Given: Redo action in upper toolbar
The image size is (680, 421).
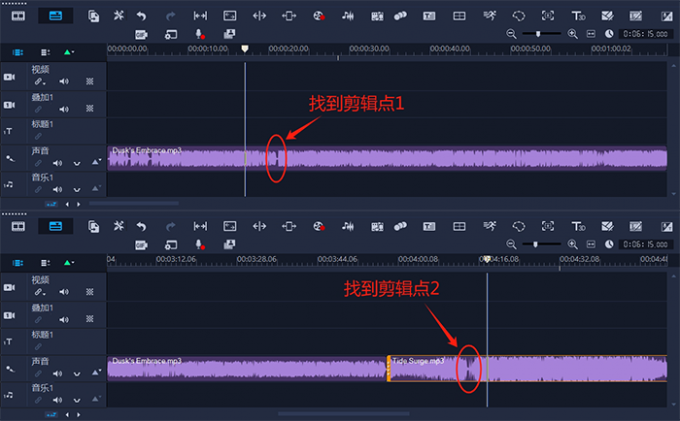Looking at the screenshot, I should [170, 16].
